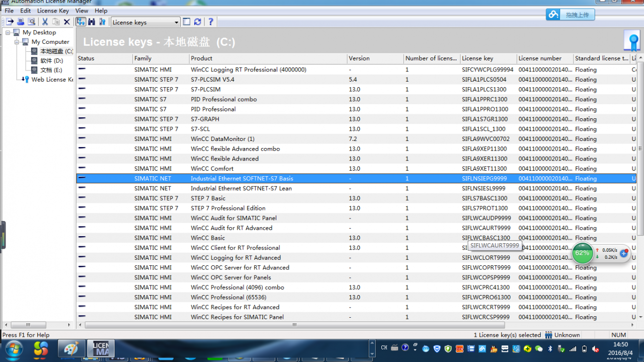The width and height of the screenshot is (644, 362).
Task: Select the Industrial Ethernet SOFTNET-S7 Lean row
Action: [x=357, y=188]
